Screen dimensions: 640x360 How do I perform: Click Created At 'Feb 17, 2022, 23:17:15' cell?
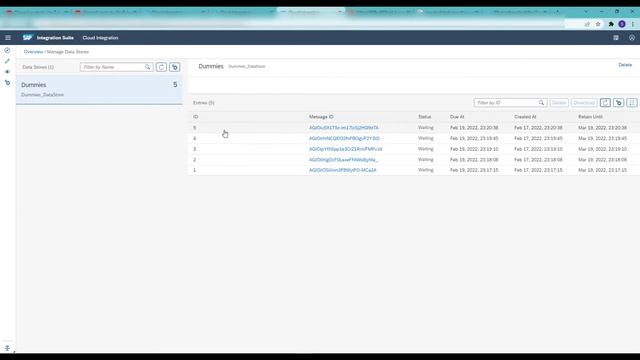538,170
